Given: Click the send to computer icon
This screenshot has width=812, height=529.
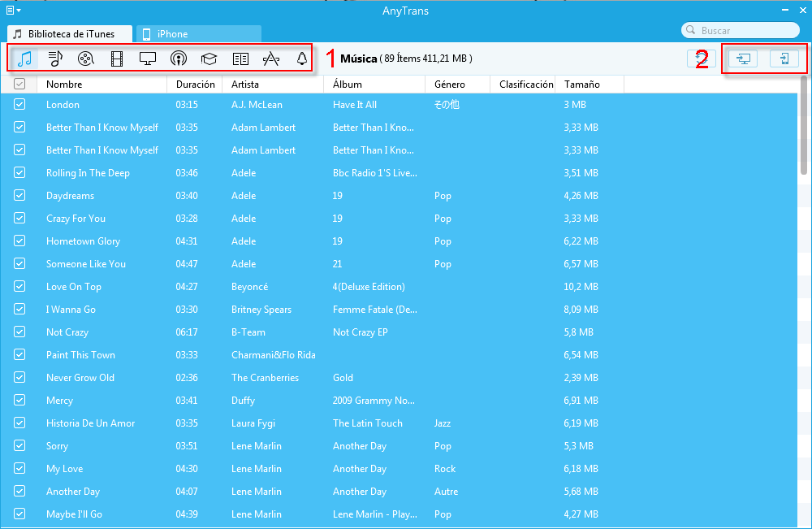Looking at the screenshot, I should [743, 59].
